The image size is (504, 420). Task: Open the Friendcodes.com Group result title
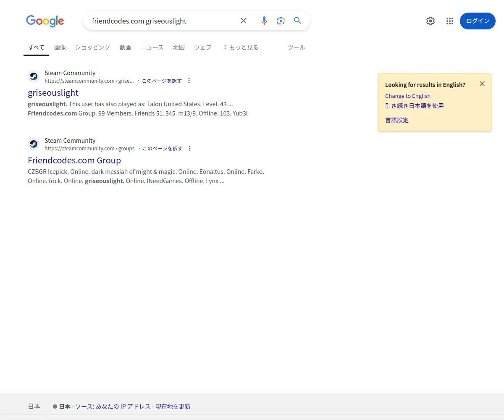click(74, 160)
